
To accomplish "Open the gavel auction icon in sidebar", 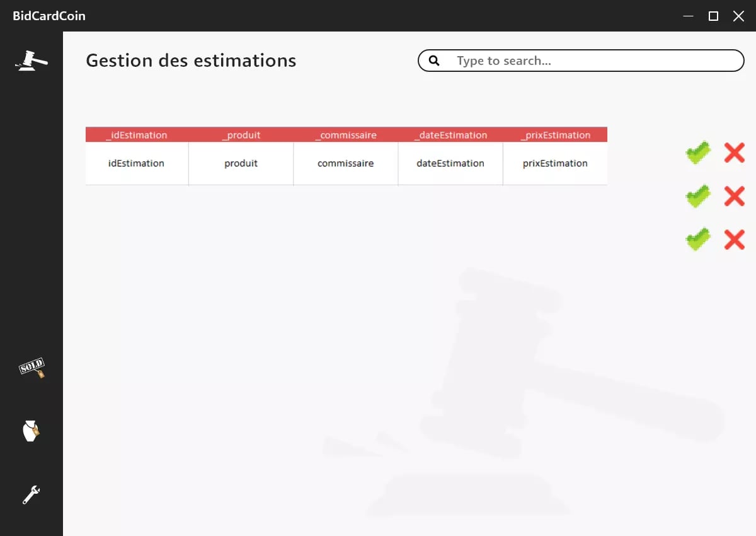I will coord(31,61).
